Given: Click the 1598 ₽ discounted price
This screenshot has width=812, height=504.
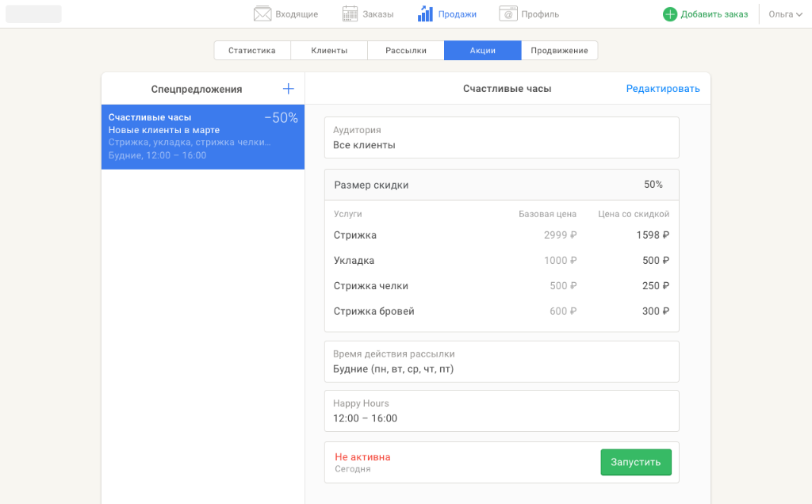Looking at the screenshot, I should [x=653, y=235].
